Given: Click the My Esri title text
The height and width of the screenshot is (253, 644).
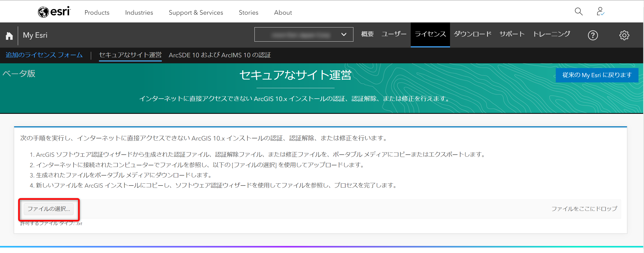Looking at the screenshot, I should [x=35, y=35].
